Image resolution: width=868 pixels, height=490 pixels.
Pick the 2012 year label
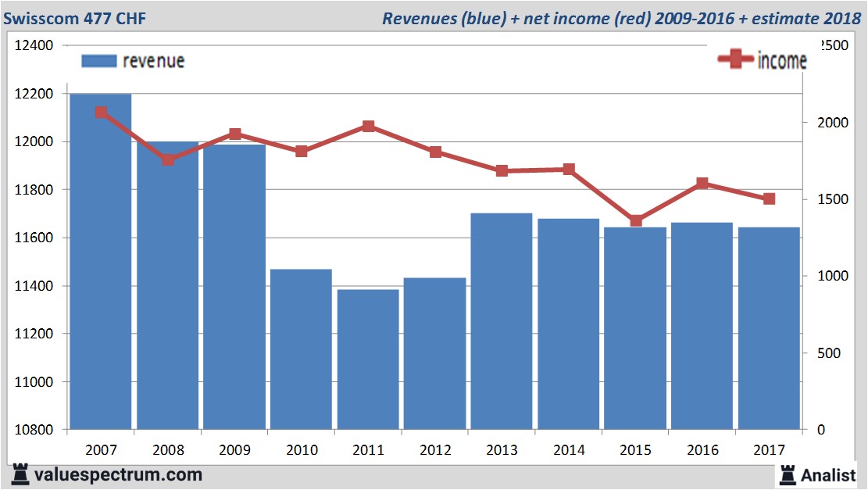[x=435, y=450]
